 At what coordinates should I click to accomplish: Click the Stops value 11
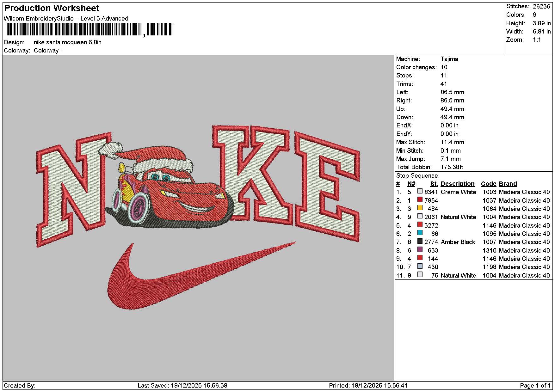[x=444, y=76]
